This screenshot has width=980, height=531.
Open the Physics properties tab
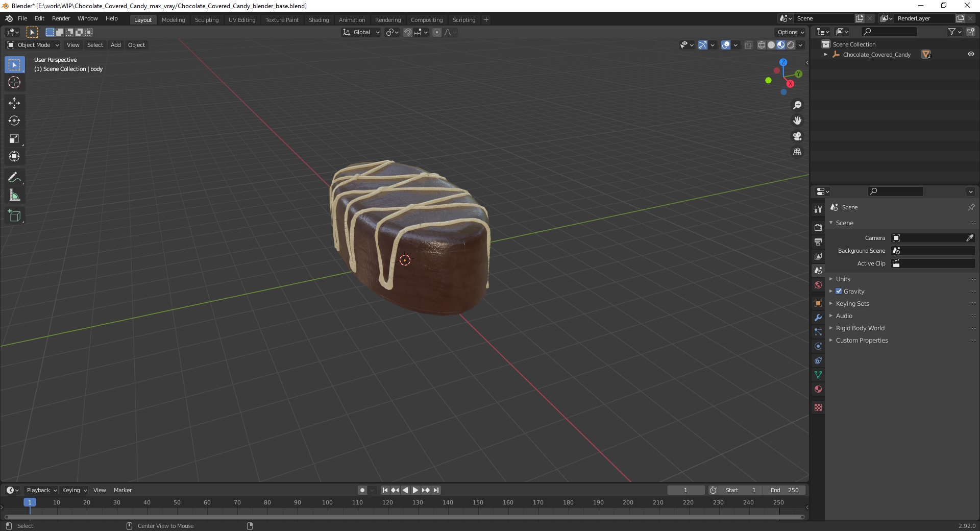pyautogui.click(x=818, y=346)
